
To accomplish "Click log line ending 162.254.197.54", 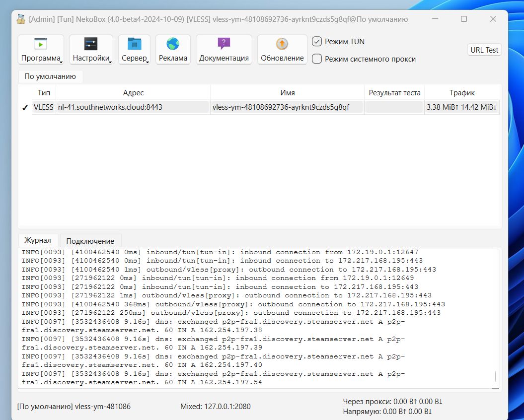I will (213, 378).
